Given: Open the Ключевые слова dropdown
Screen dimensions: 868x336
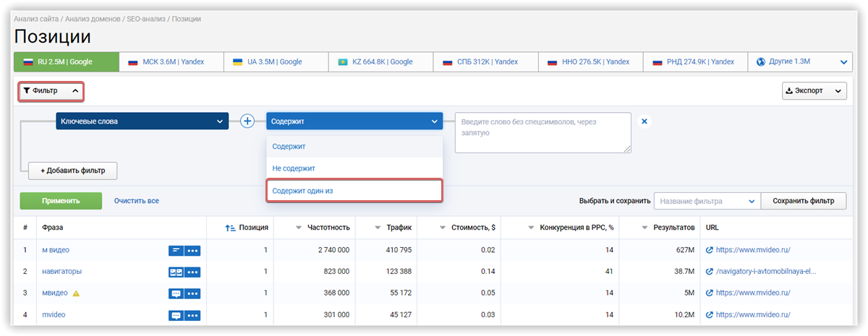Looking at the screenshot, I should pos(142,121).
